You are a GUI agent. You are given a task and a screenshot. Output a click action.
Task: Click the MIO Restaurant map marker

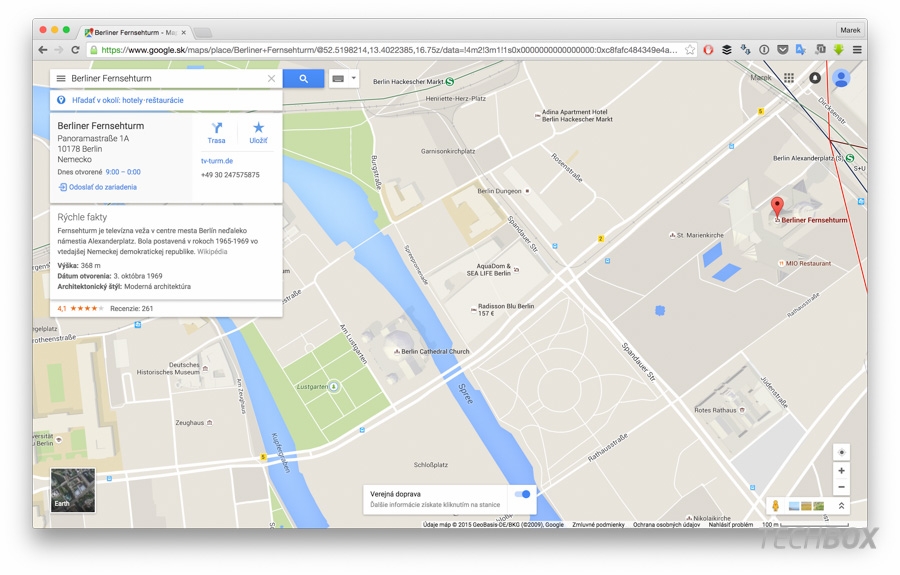click(x=781, y=263)
